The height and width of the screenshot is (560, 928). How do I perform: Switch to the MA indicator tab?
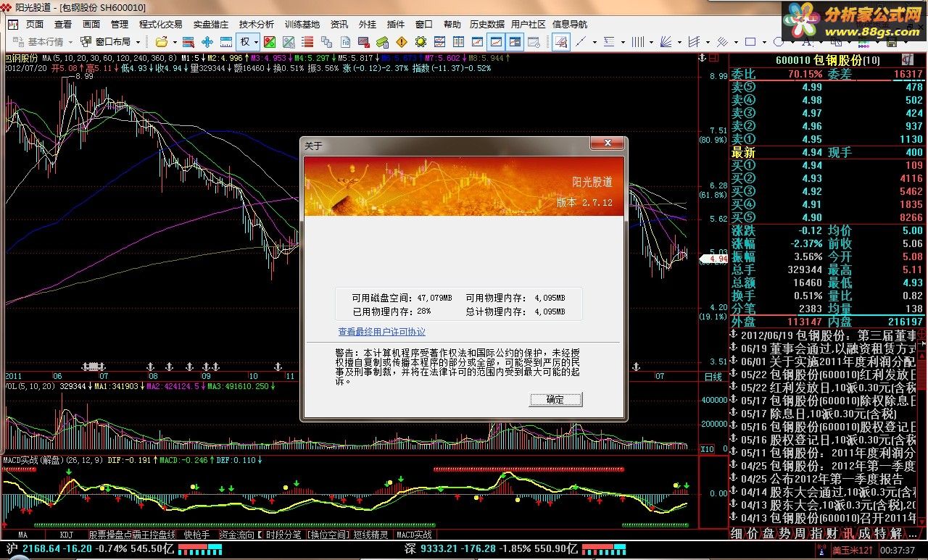tap(23, 535)
